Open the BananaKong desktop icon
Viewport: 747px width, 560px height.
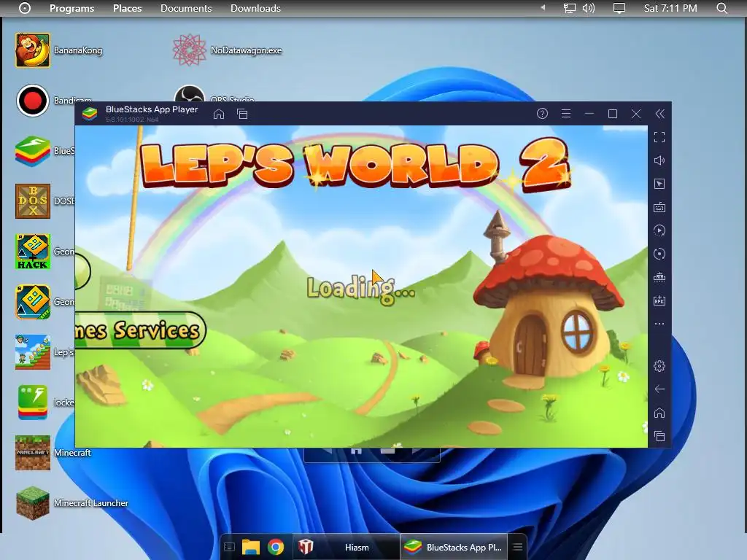32,50
